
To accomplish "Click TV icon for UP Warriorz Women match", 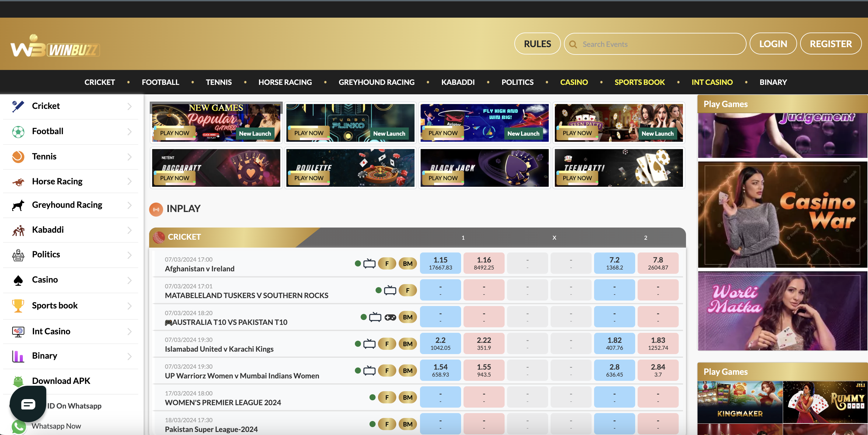I will [x=369, y=370].
